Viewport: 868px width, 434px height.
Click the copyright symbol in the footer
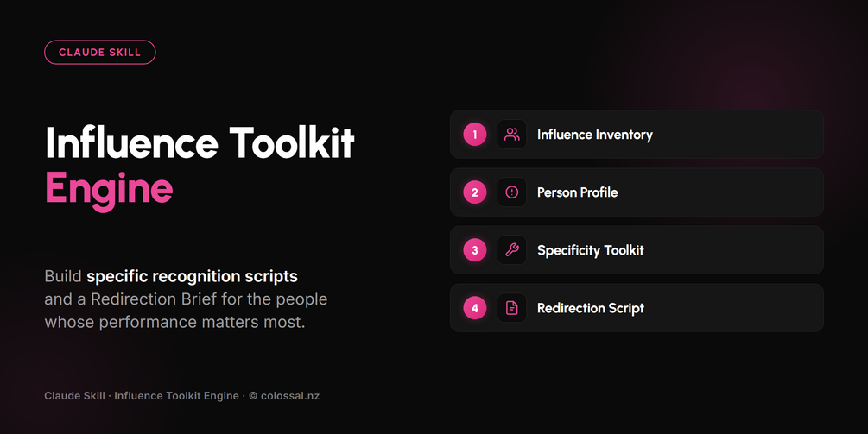pos(253,396)
